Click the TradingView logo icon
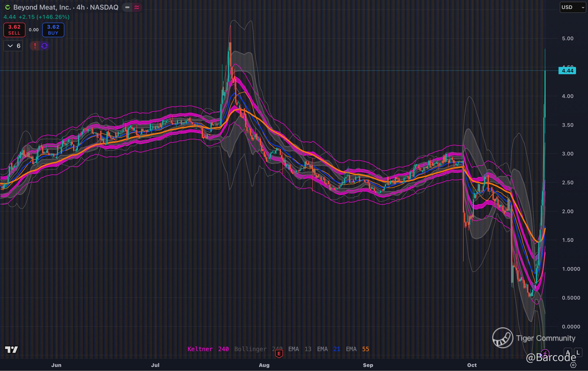Image resolution: width=588 pixels, height=371 pixels. tap(12, 350)
